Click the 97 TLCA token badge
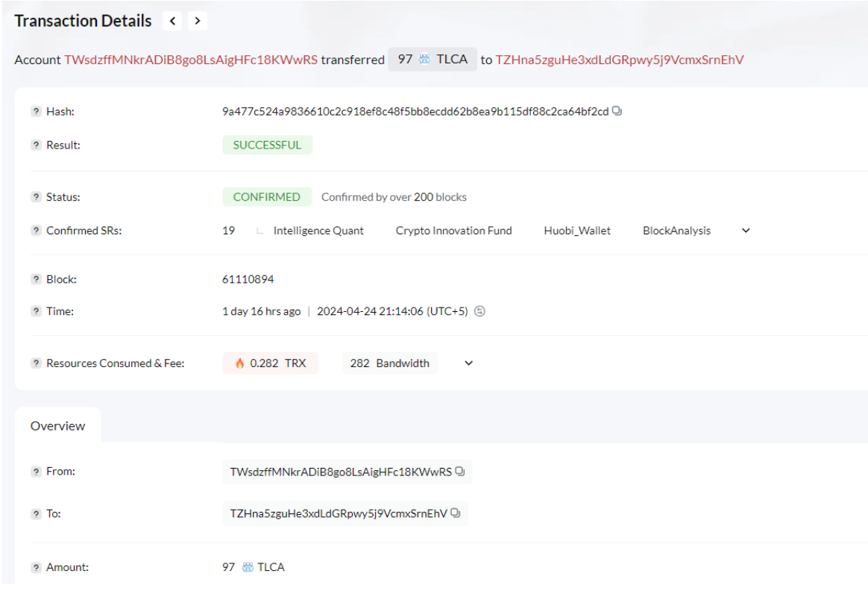Image resolution: width=868 pixels, height=591 pixels. (433, 60)
